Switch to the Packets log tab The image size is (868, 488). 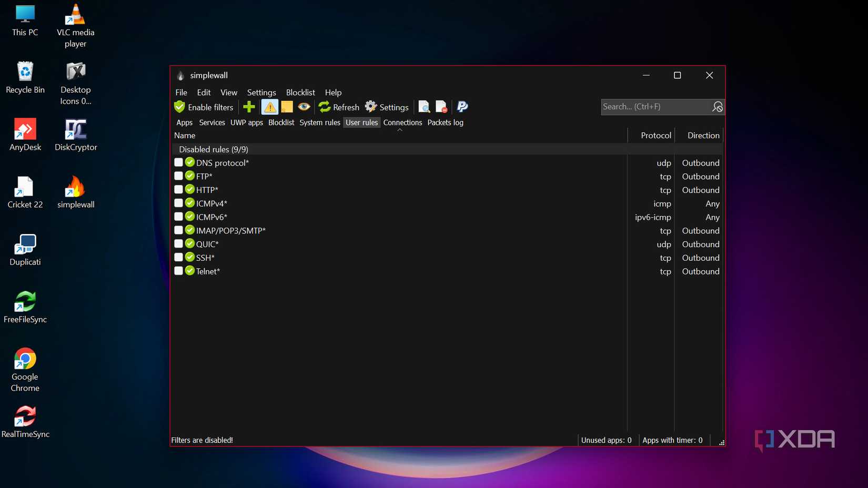pyautogui.click(x=445, y=122)
